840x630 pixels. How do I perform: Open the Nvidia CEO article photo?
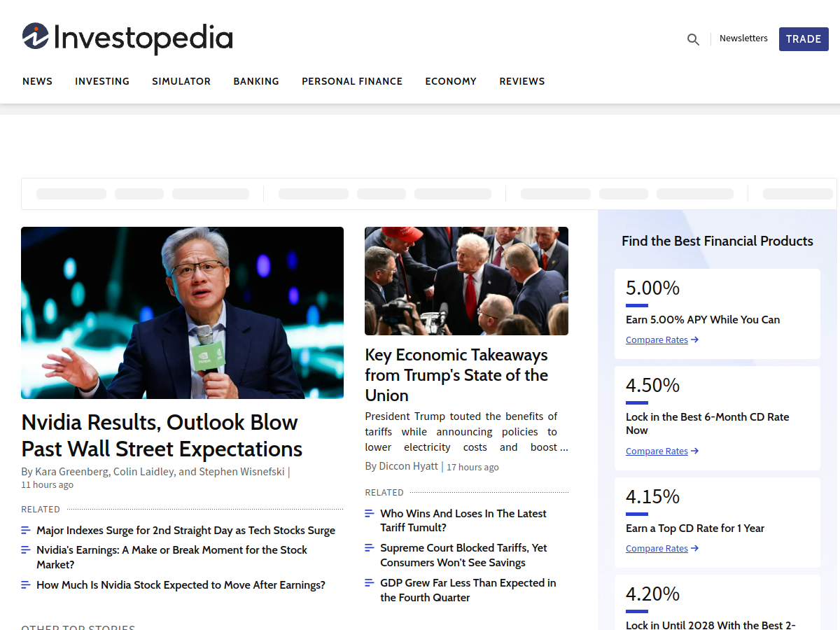point(182,313)
